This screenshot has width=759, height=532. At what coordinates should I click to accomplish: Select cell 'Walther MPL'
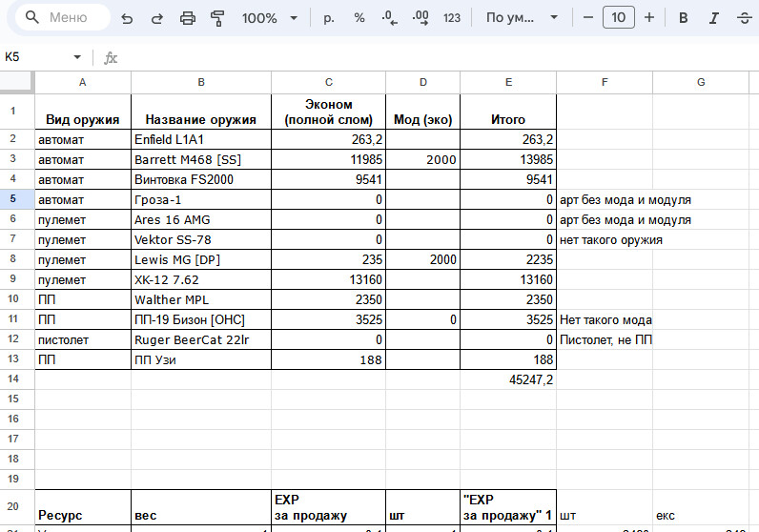tap(201, 299)
